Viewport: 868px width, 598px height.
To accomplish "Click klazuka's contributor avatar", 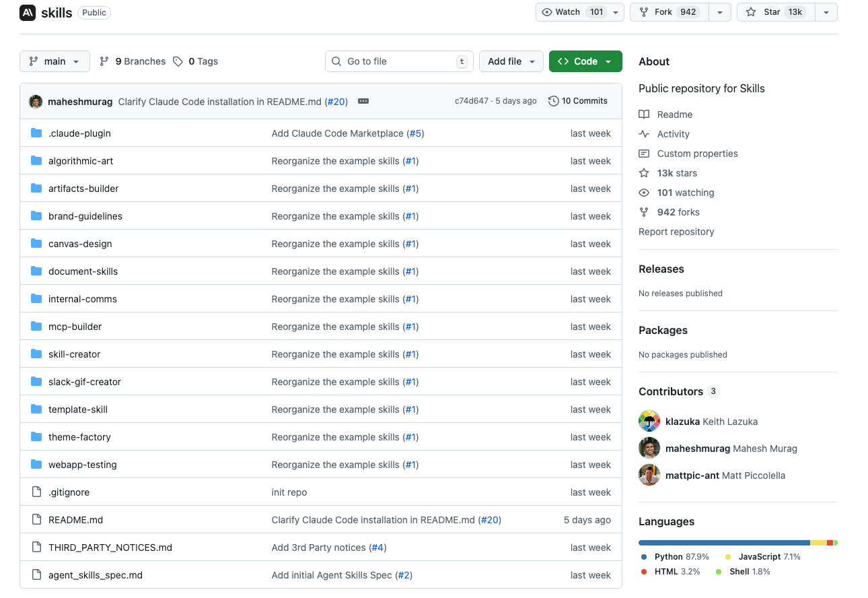I will (x=649, y=422).
